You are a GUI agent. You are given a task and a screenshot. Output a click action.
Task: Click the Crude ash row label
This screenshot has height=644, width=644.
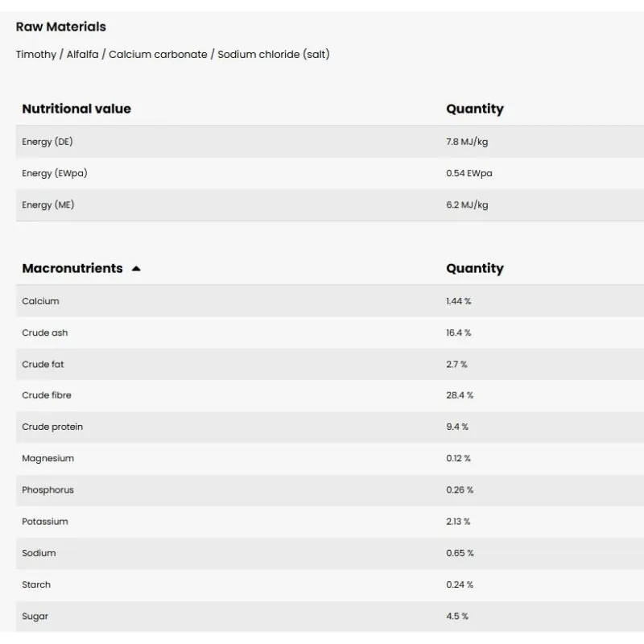[45, 332]
